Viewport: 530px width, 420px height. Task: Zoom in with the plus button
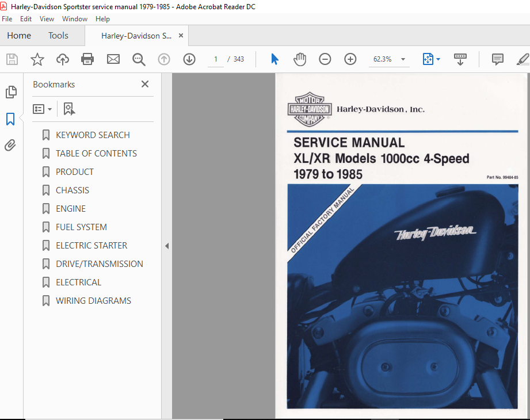coord(350,59)
